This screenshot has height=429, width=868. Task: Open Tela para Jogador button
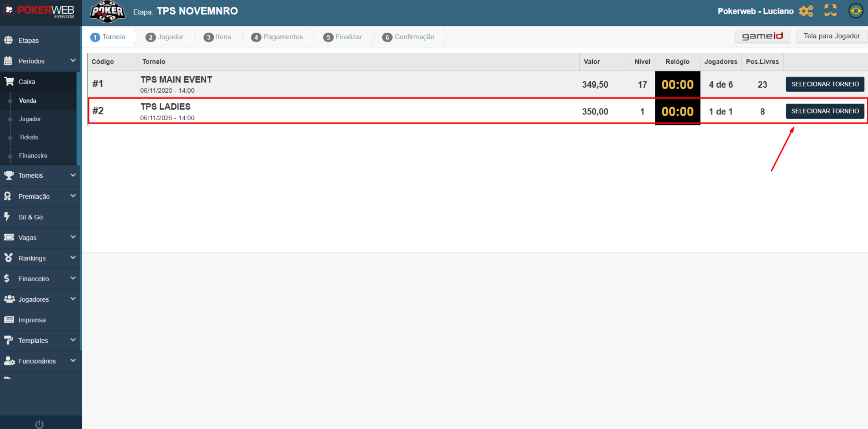(x=831, y=36)
